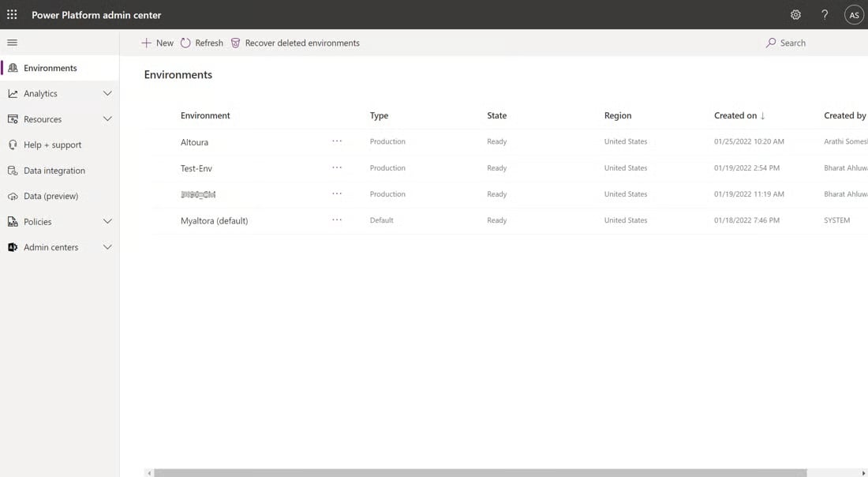
Task: Select Environments in the sidebar
Action: pos(59,68)
